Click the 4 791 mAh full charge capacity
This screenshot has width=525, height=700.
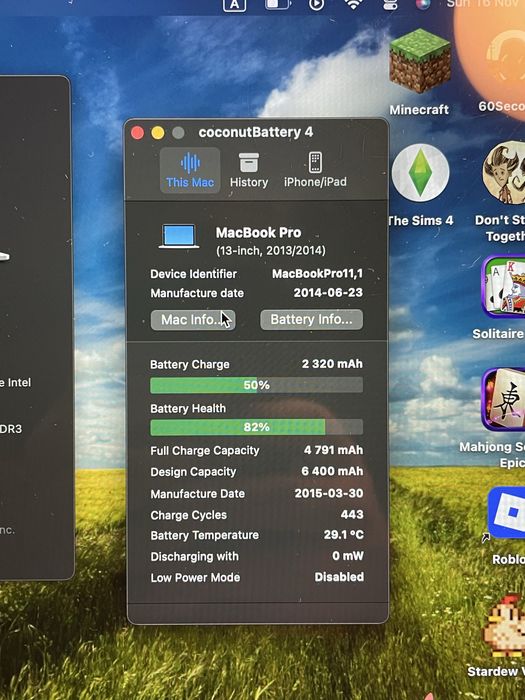point(333,450)
